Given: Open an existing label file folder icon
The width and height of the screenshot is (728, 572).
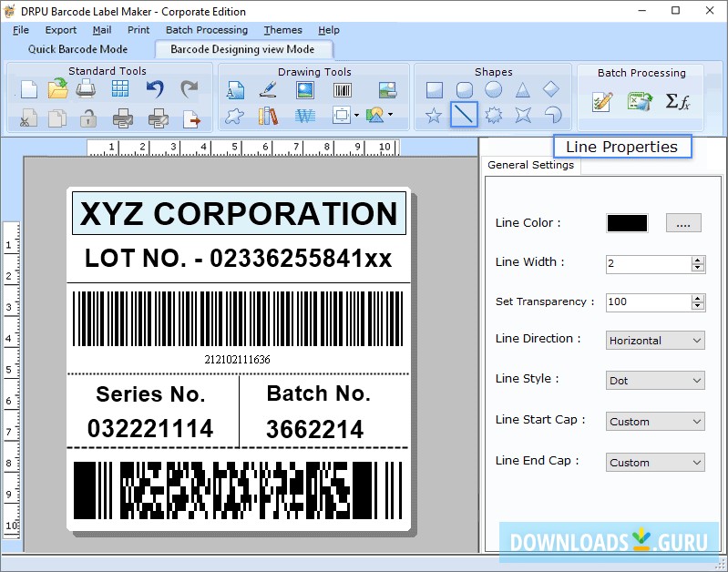Looking at the screenshot, I should click(x=58, y=88).
